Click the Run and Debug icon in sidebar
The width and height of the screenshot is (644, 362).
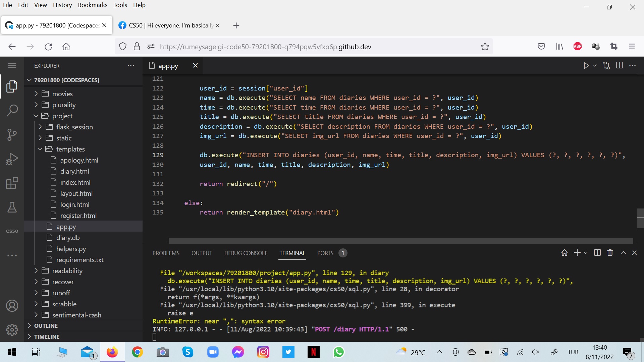(x=12, y=158)
